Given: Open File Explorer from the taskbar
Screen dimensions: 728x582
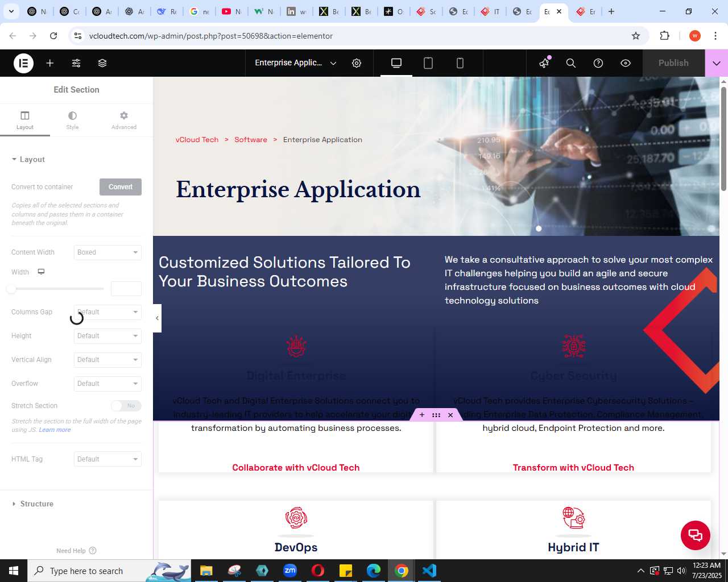Looking at the screenshot, I should click(x=206, y=571).
